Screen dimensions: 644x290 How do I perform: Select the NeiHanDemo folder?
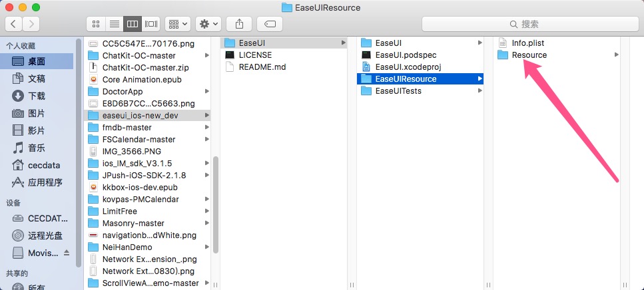(x=147, y=247)
